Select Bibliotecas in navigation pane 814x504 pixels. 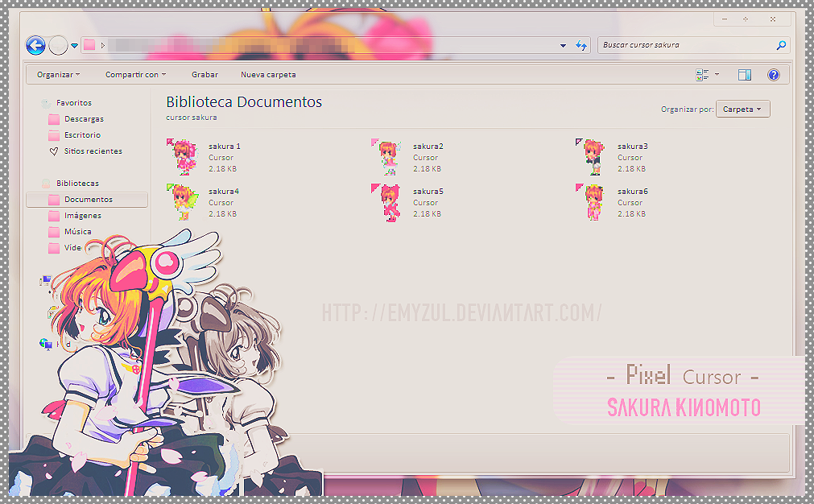tap(77, 184)
